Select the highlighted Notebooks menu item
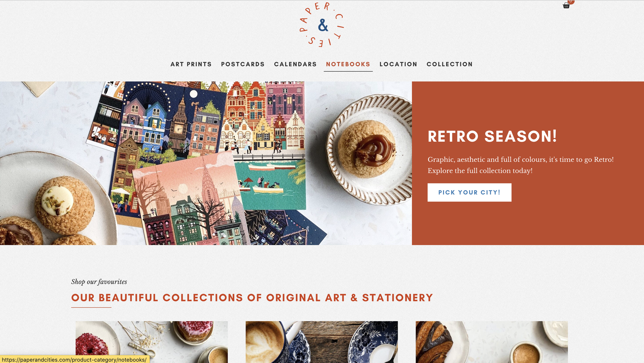 coord(348,64)
